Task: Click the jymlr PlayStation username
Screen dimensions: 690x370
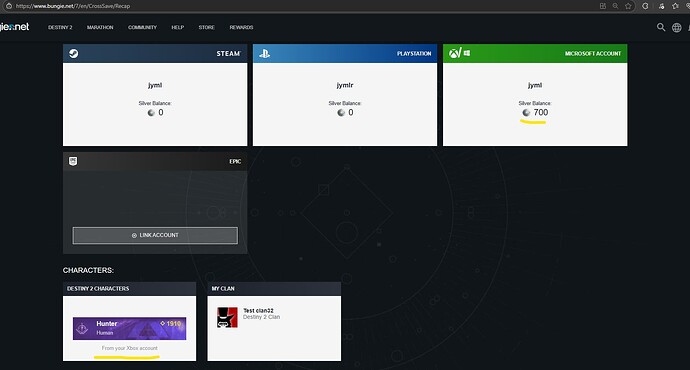Action: pyautogui.click(x=345, y=85)
